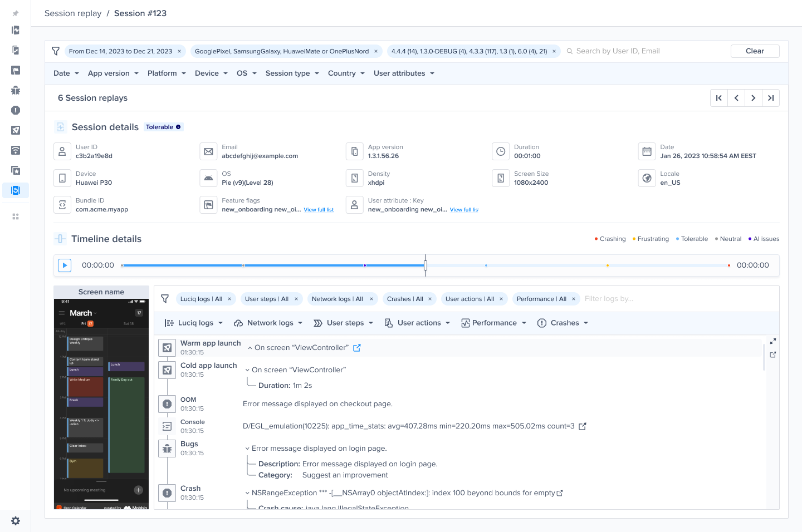
Task: Open the Country filter dropdown
Action: pos(346,73)
